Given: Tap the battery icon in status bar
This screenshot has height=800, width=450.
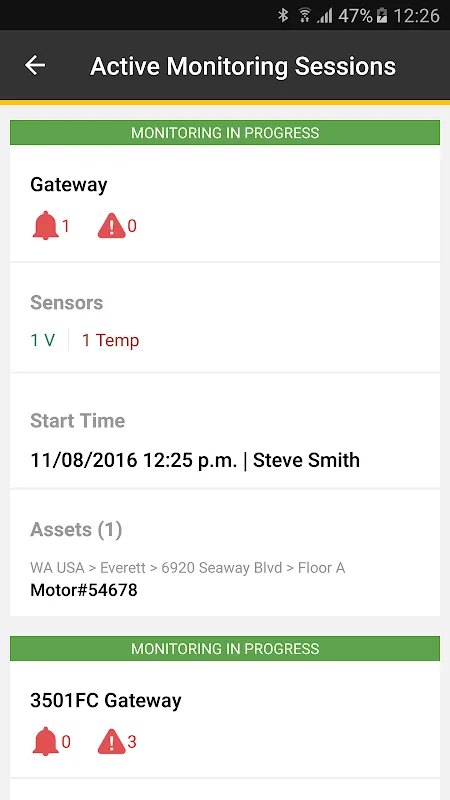Looking at the screenshot, I should 382,16.
